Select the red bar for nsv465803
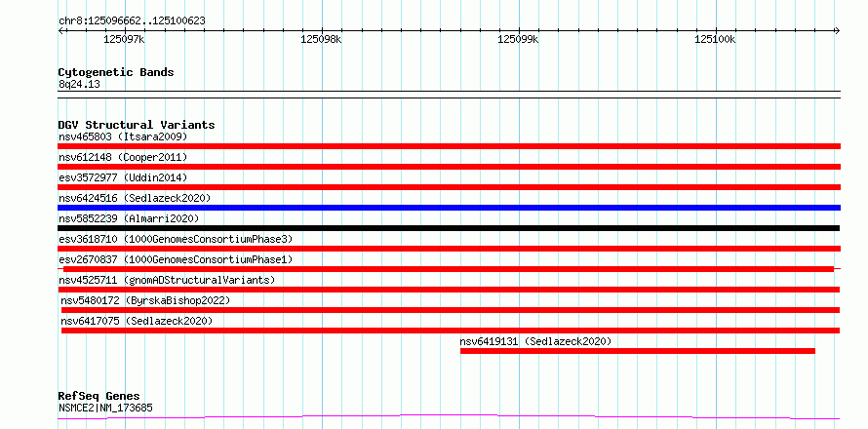 click(x=449, y=146)
